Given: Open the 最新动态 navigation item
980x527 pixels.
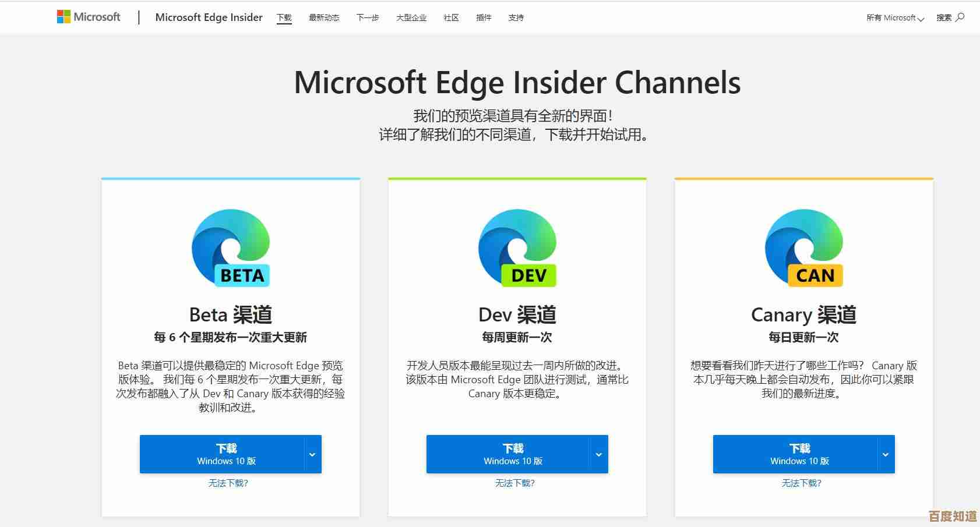Looking at the screenshot, I should coord(324,18).
